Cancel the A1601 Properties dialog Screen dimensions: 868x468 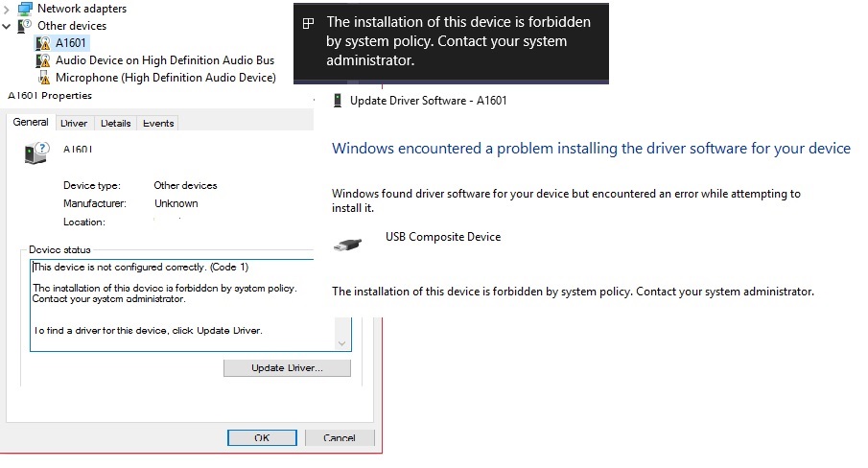pyautogui.click(x=340, y=438)
